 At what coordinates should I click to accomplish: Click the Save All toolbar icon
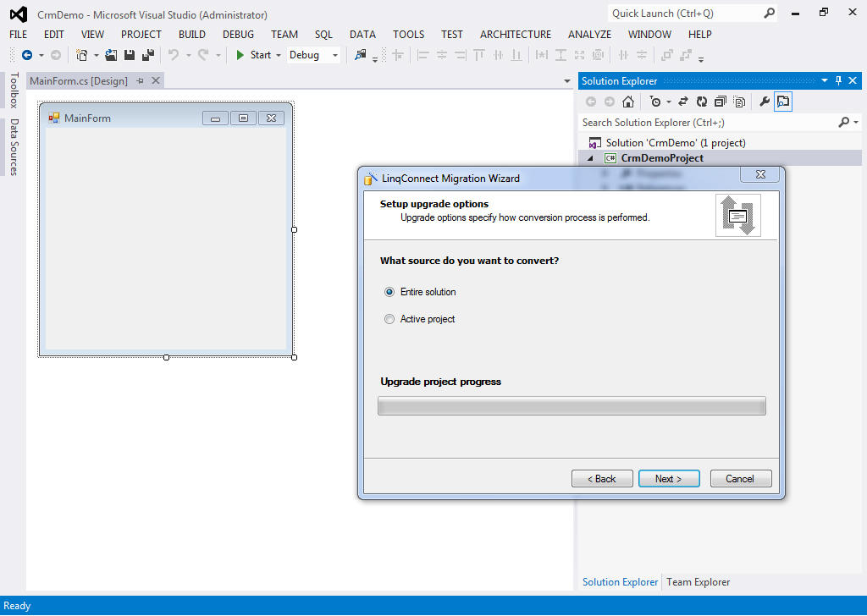(x=147, y=55)
